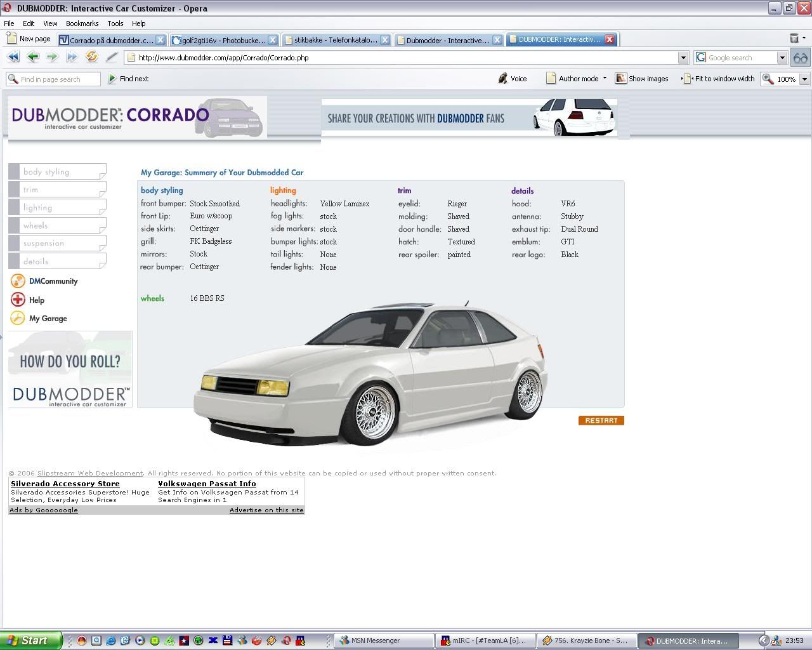Click the system tray expand arrow
The width and height of the screenshot is (812, 650).
[764, 640]
